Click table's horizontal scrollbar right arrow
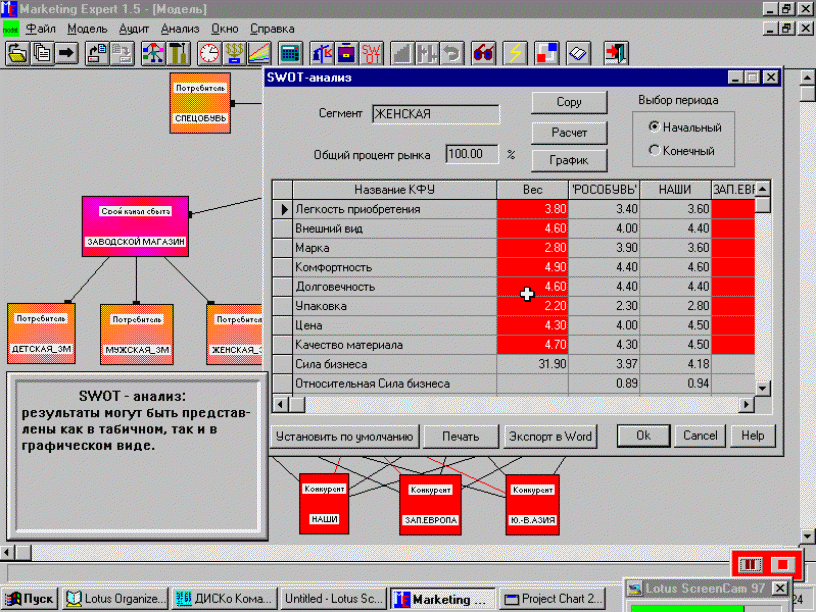816x612 pixels. [747, 404]
